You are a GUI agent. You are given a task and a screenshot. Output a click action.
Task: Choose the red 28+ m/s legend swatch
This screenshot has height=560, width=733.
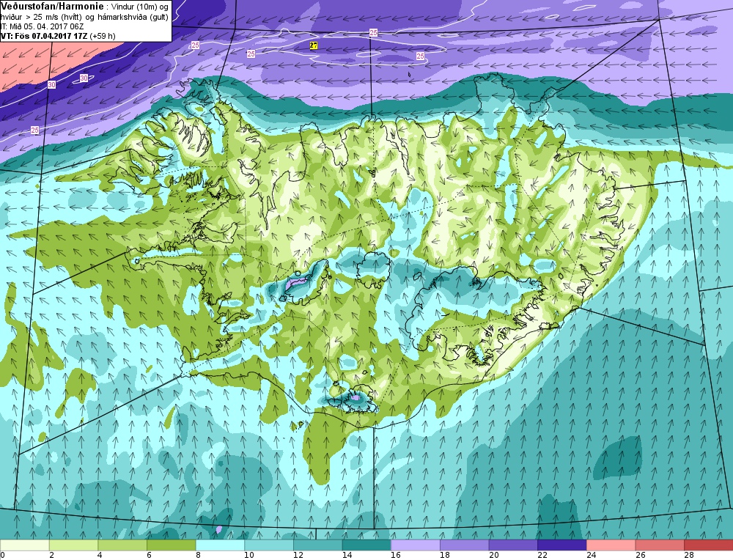point(709,545)
